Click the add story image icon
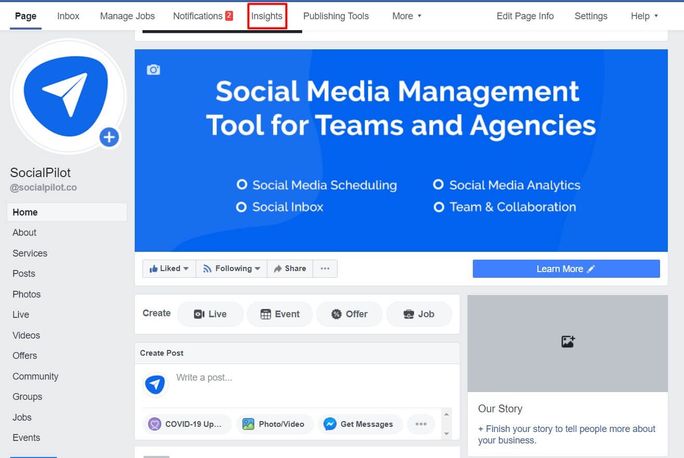This screenshot has width=684, height=458. tap(568, 341)
